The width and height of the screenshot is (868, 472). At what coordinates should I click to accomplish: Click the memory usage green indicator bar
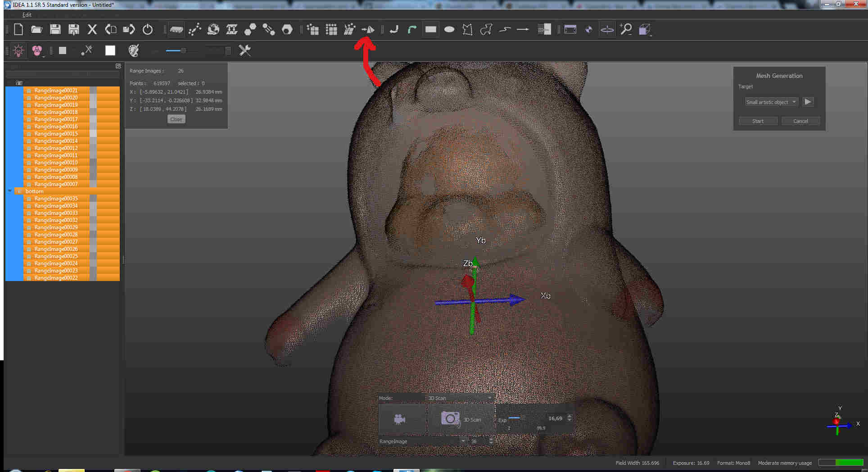click(841, 463)
